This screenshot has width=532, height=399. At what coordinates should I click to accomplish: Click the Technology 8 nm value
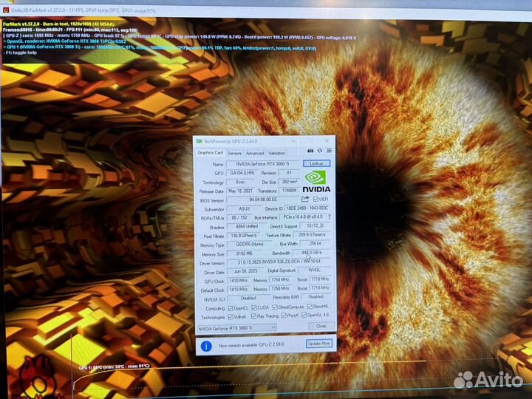241,183
